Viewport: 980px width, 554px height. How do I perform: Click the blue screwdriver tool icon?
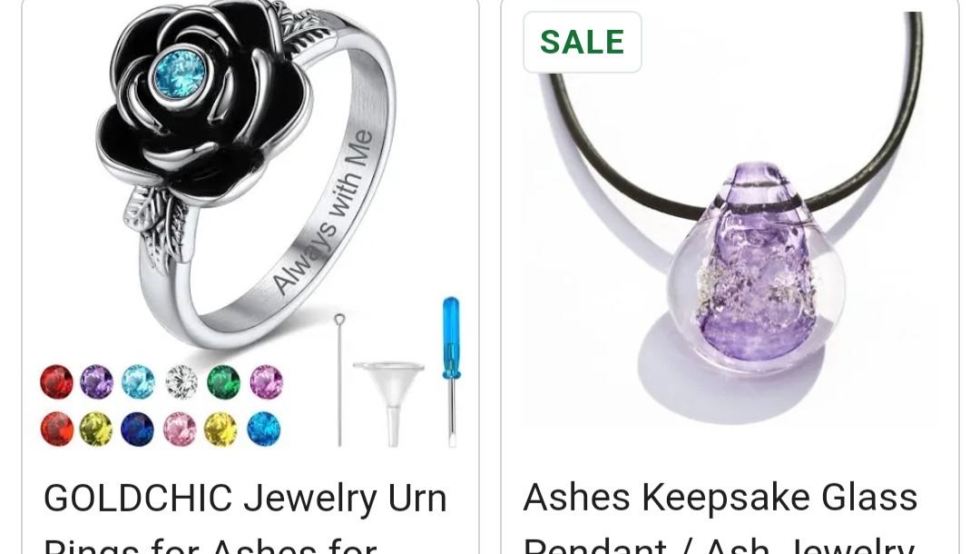pos(451,371)
